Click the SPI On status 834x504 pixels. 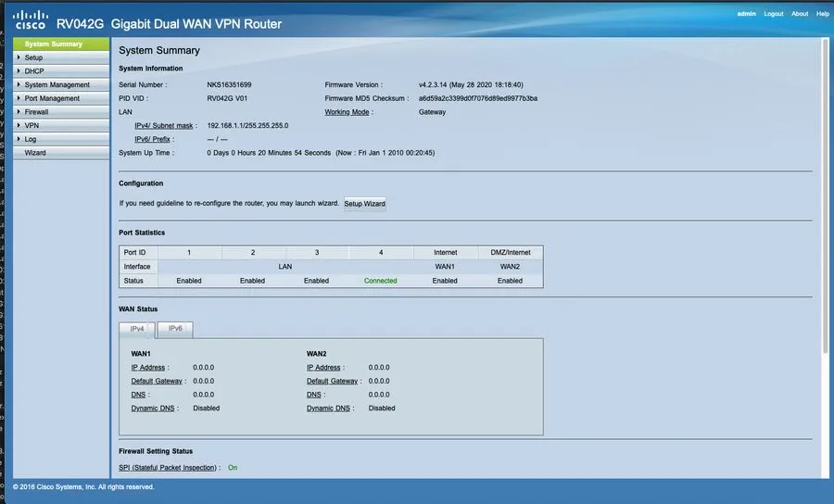[x=233, y=468]
